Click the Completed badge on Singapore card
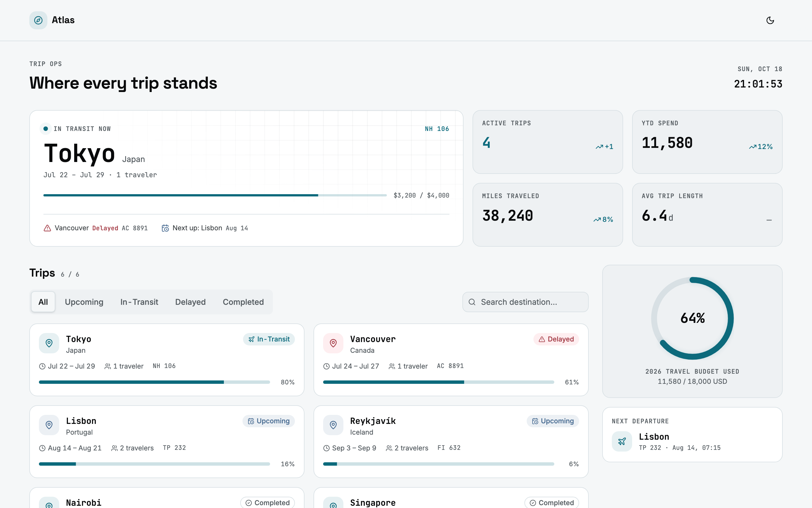 point(551,503)
